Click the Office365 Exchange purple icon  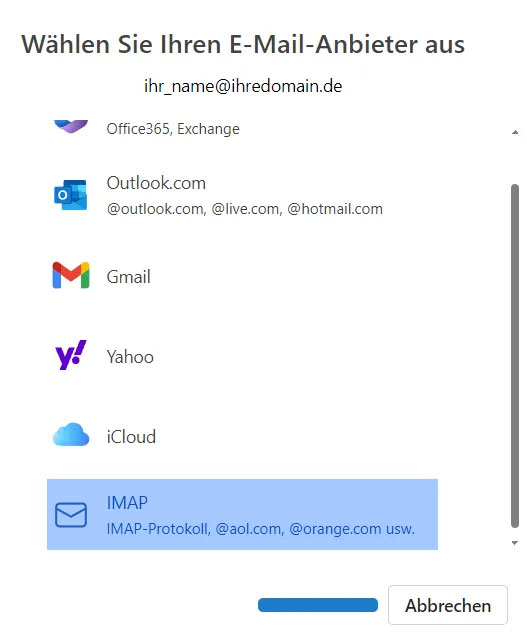pyautogui.click(x=71, y=126)
